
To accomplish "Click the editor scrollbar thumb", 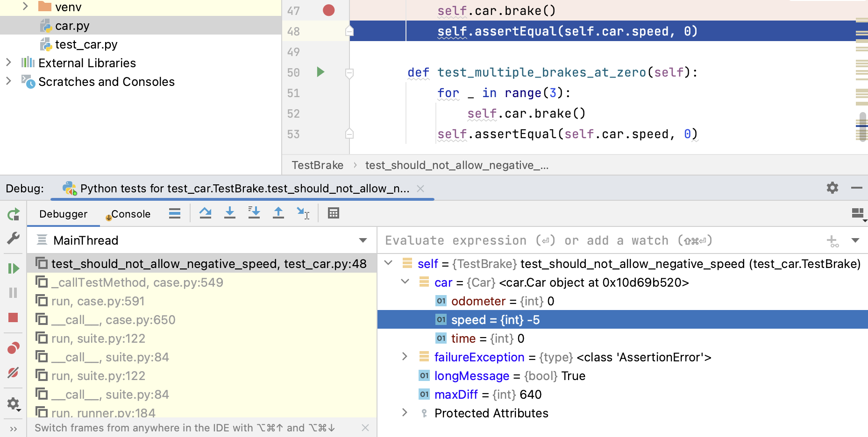I will tap(862, 126).
